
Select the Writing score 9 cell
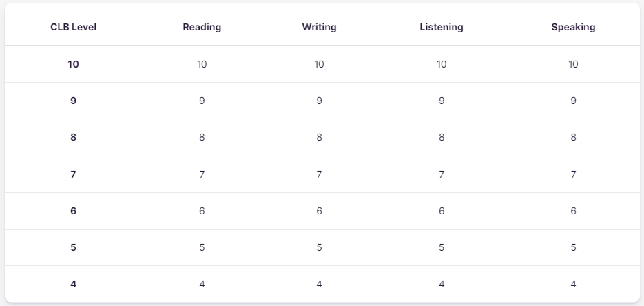tap(319, 101)
